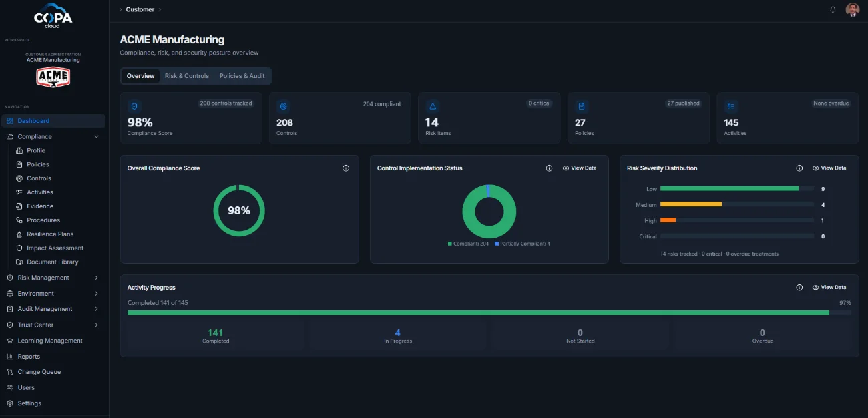Open Dashboard in navigation
868x418 pixels.
[53, 121]
